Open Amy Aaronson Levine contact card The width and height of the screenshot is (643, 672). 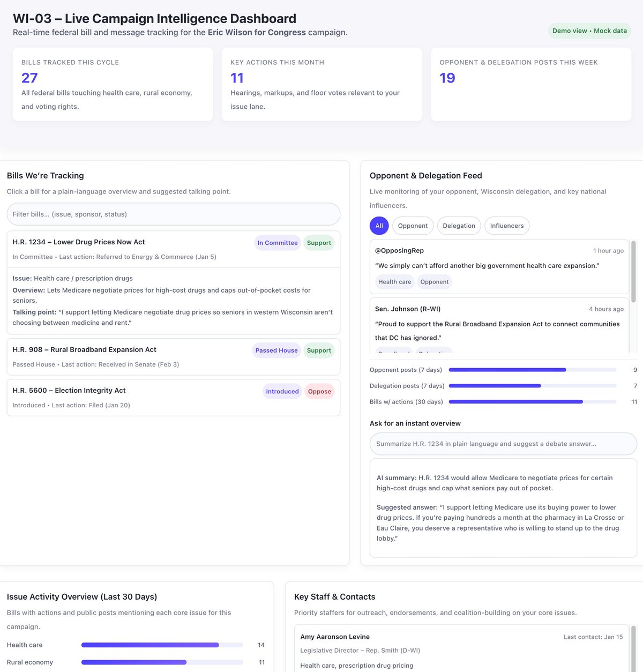(461, 648)
